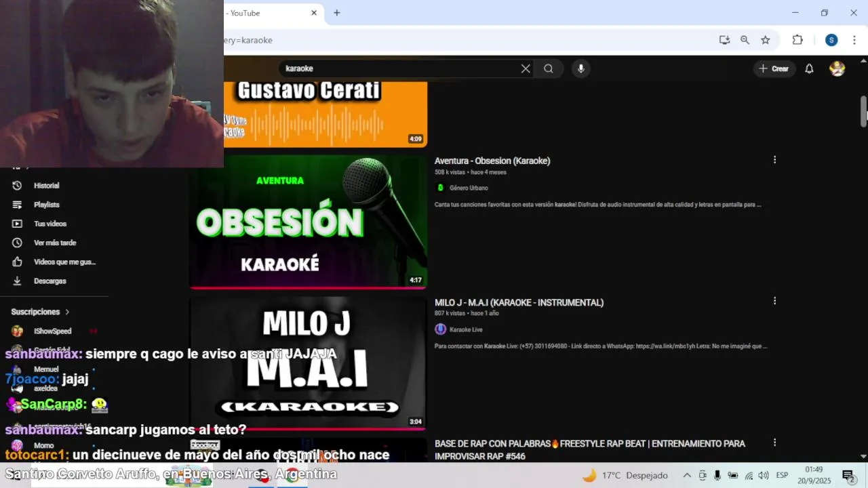The image size is (868, 488).
Task: Click the Género Urbano channel avatar
Action: pos(440,188)
